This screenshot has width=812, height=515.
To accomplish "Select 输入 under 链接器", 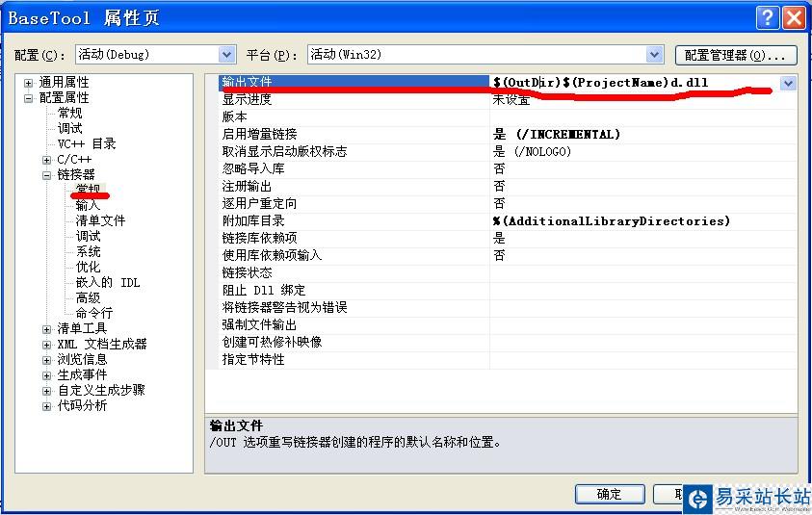I will click(88, 205).
